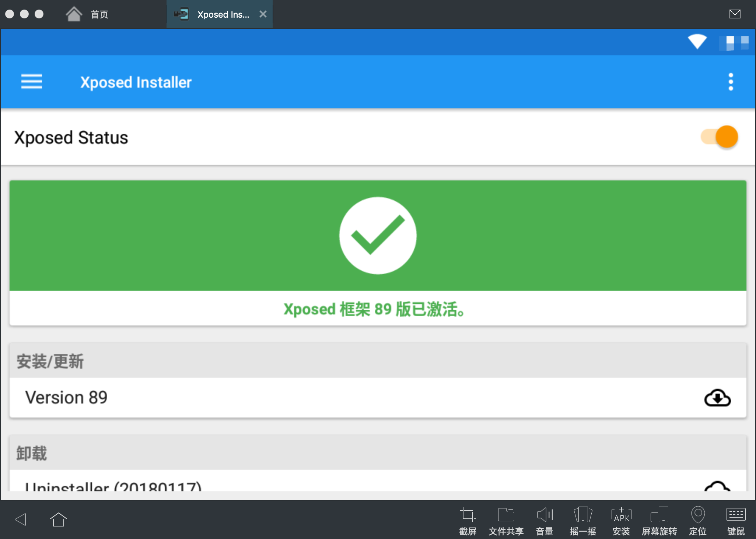Image resolution: width=756 pixels, height=539 pixels.
Task: Download Version 89 framework via cloud icon
Action: [717, 398]
